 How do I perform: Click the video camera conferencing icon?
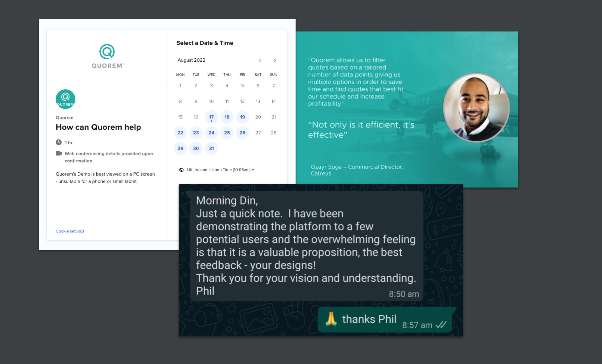coord(59,153)
